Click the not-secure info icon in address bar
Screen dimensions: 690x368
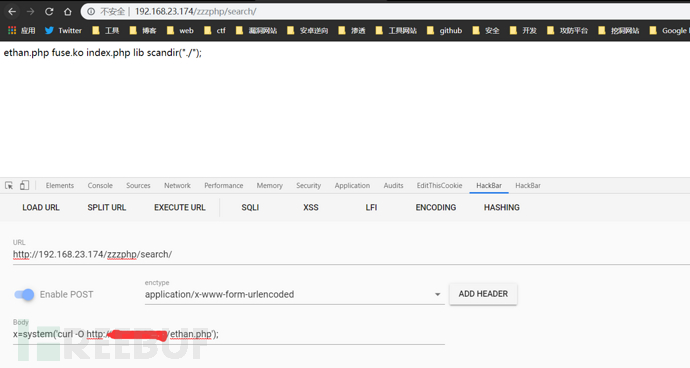pos(91,11)
